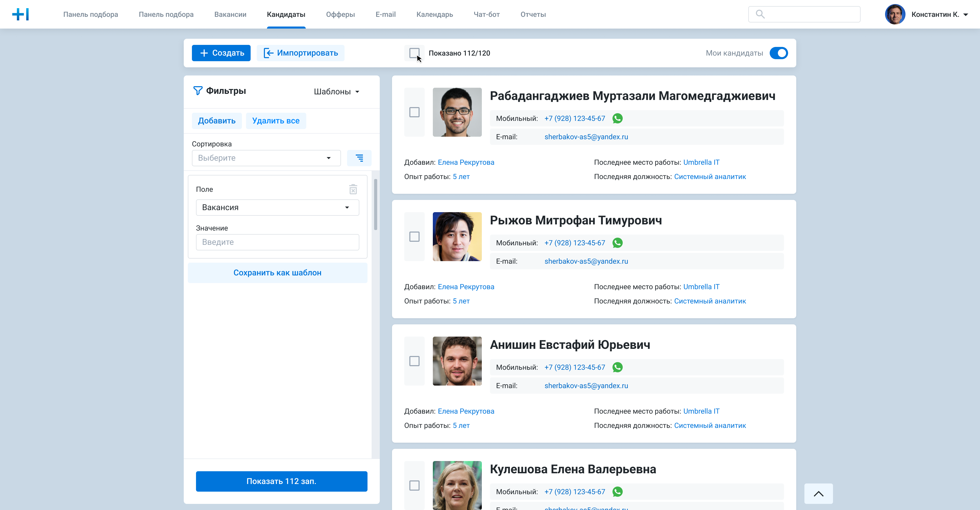Go to the Чат-бот tab
Viewport: 980px width, 510px height.
tap(487, 15)
